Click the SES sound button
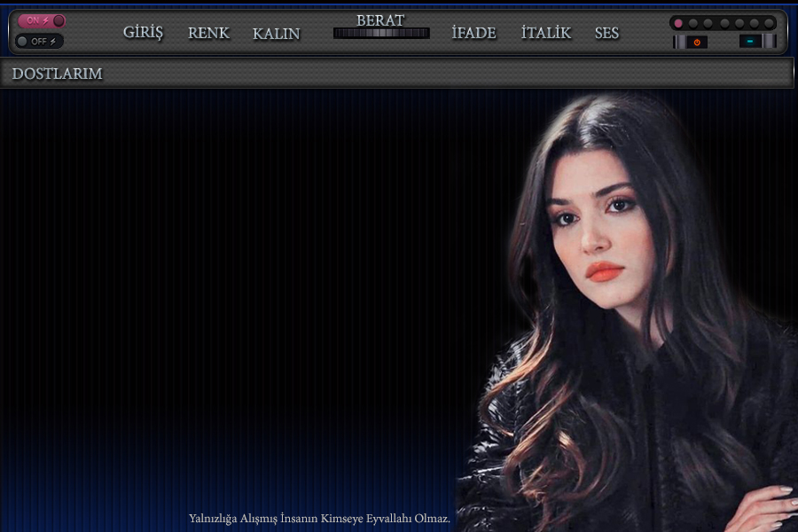Screen dimensions: 798x532 (x=606, y=33)
